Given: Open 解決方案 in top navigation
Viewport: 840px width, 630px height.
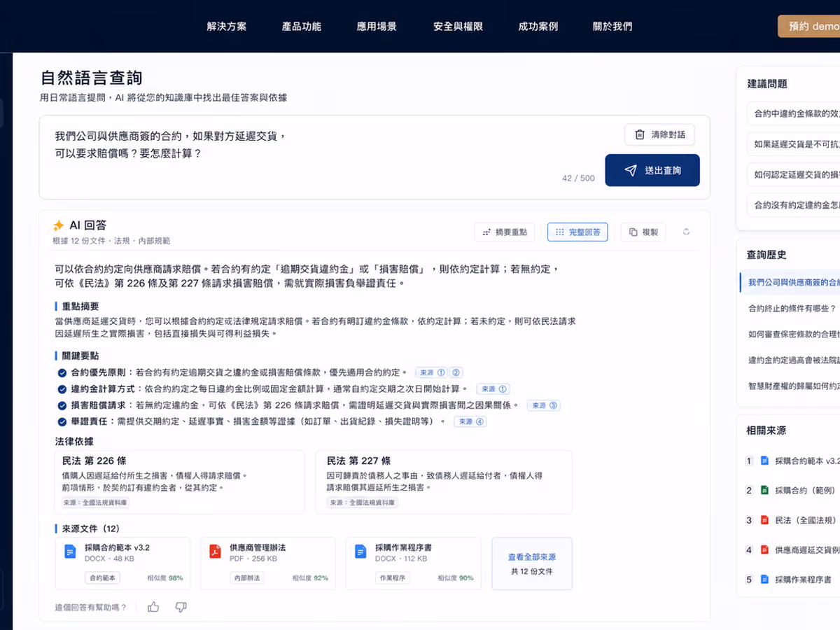Looking at the screenshot, I should click(227, 27).
